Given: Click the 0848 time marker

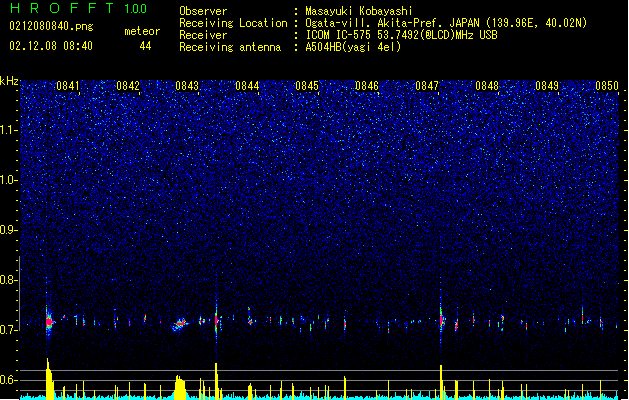Looking at the screenshot, I should click(487, 86).
